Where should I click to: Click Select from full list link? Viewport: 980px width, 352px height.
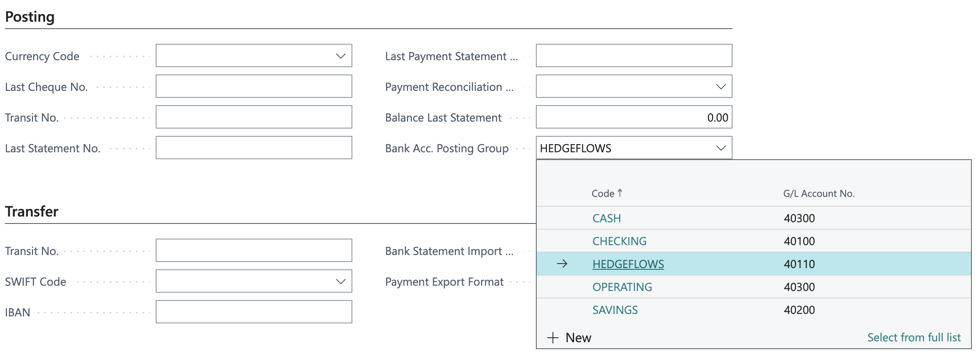click(914, 337)
